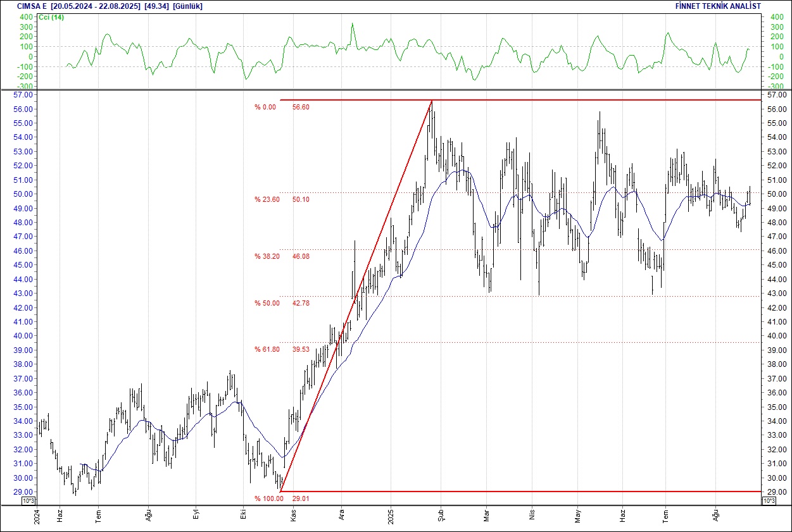Screen dimensions: 792x532
Task: Click the % 100.00 Fibonacci label
Action: 269,498
